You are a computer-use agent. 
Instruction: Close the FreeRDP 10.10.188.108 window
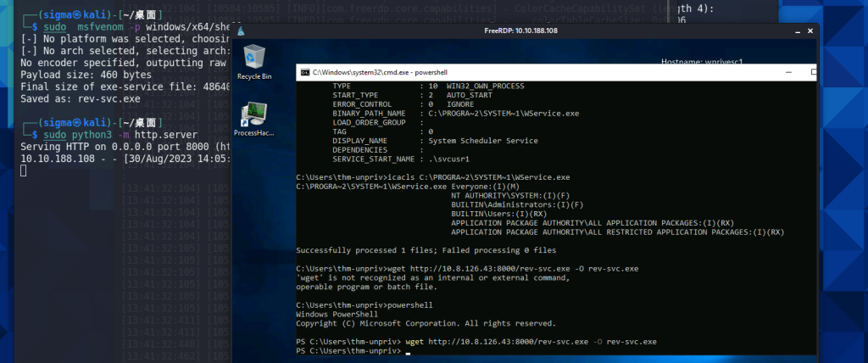810,31
